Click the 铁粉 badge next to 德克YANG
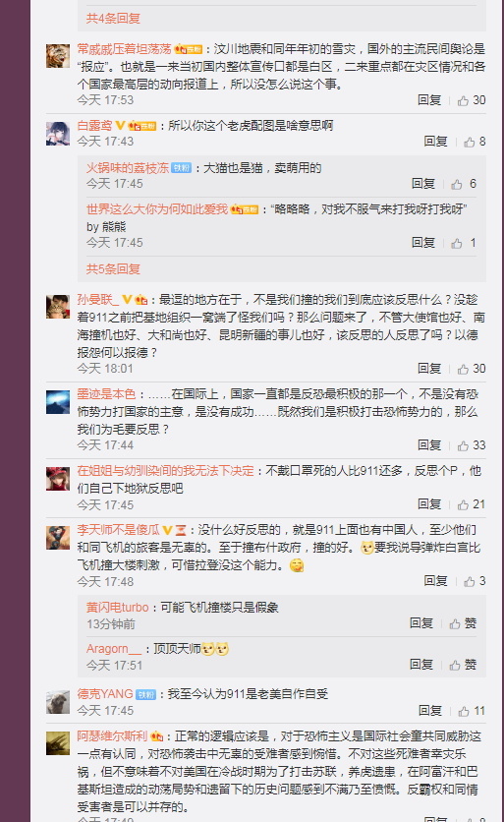 pos(145,694)
